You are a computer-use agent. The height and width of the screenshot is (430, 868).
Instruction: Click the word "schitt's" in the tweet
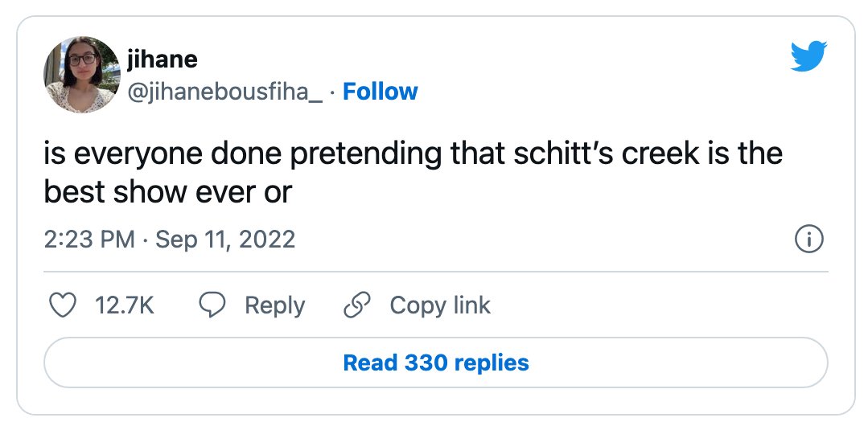point(563,154)
